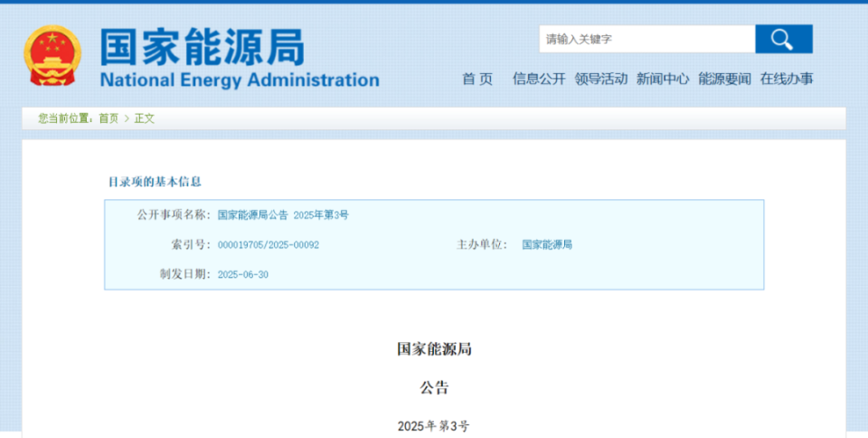Click the 制发日期 label

[x=184, y=274]
